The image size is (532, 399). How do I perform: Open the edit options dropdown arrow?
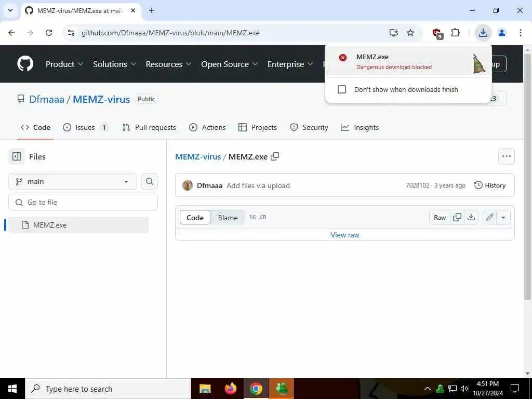tap(503, 218)
